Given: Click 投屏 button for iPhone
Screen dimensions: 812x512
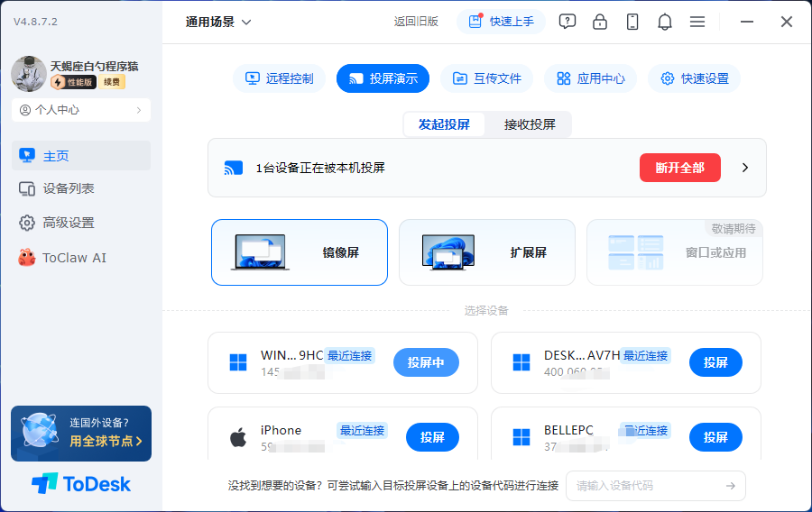Looking at the screenshot, I should [432, 437].
